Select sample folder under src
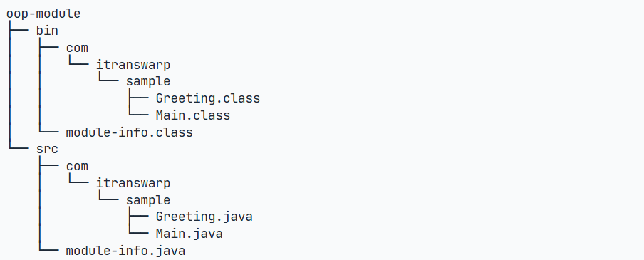This screenshot has width=644, height=260. click(x=148, y=200)
